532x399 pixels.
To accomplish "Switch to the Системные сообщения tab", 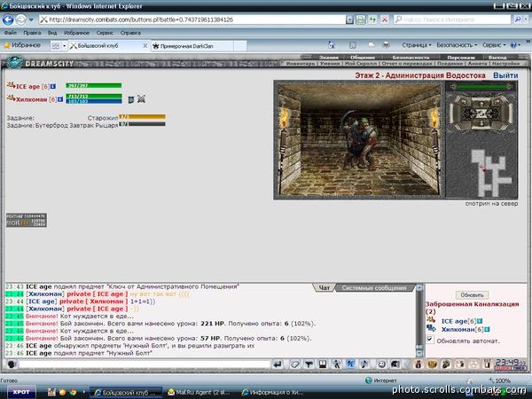I will [374, 287].
